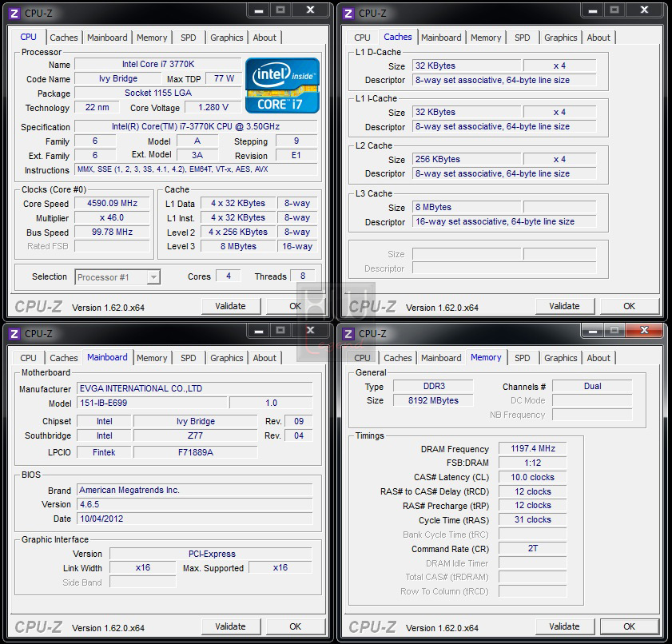This screenshot has height=644, width=672.
Task: Switch to Mainboard tab in the Caches window
Action: point(441,38)
